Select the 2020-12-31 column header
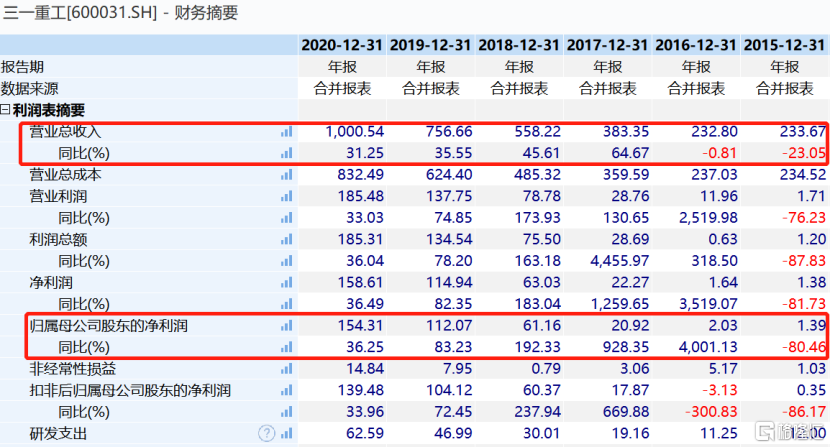Image resolution: width=830 pixels, height=448 pixels. coord(342,46)
